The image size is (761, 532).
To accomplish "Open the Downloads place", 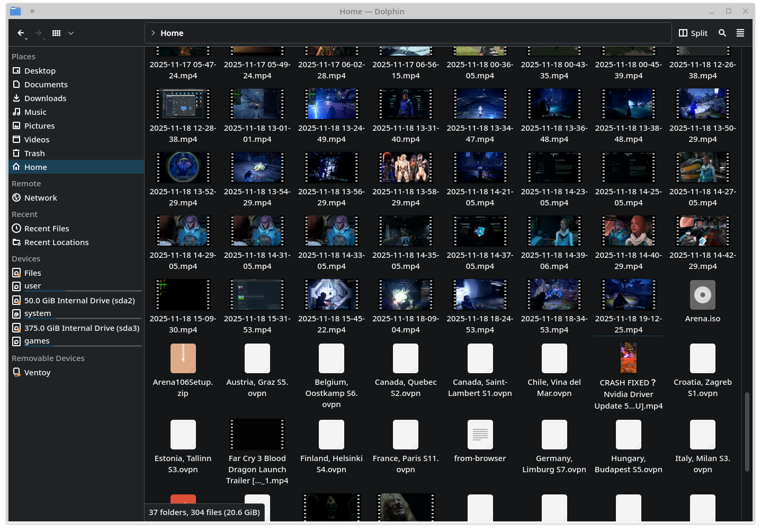I will pyautogui.click(x=76, y=98).
